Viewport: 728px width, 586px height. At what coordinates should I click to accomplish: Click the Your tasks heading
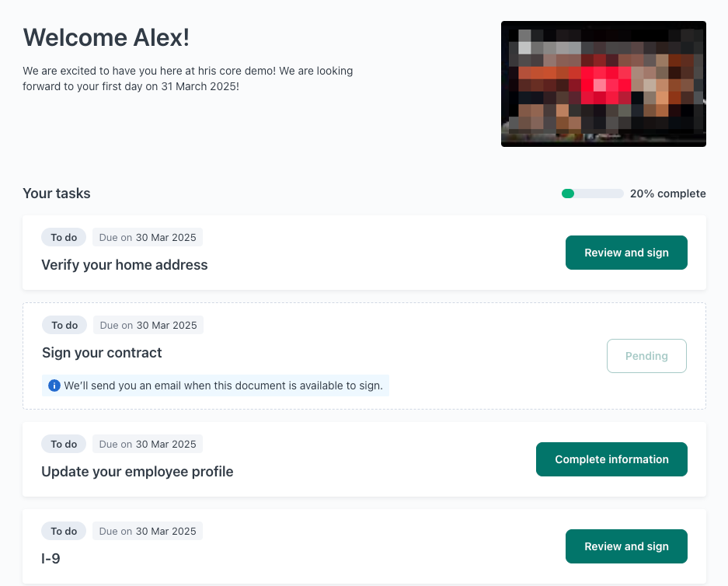57,194
